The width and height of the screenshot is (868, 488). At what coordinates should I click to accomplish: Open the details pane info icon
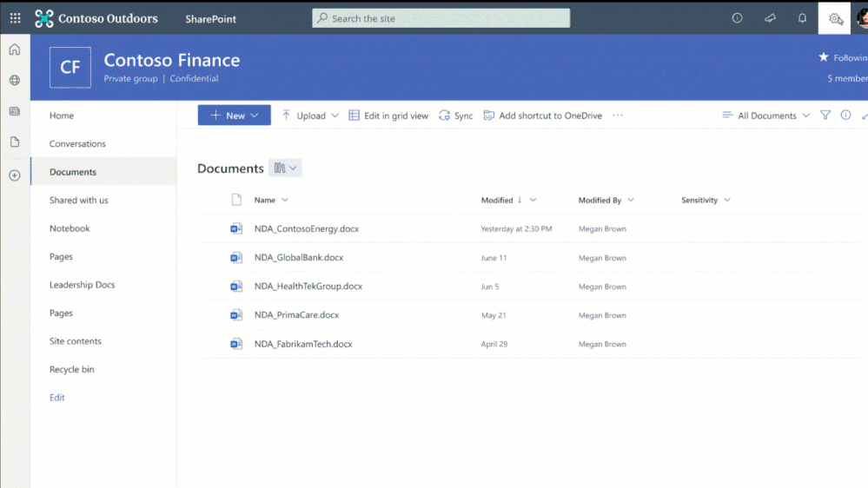[846, 115]
